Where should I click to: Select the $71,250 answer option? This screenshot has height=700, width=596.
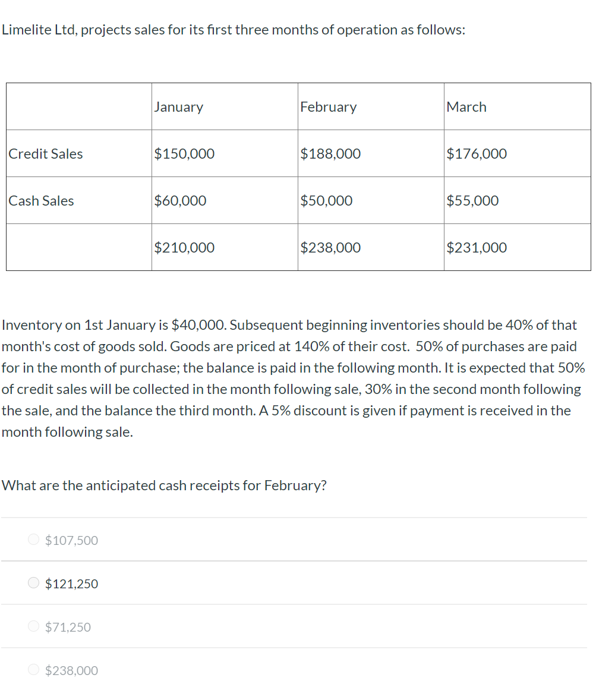coord(33,626)
